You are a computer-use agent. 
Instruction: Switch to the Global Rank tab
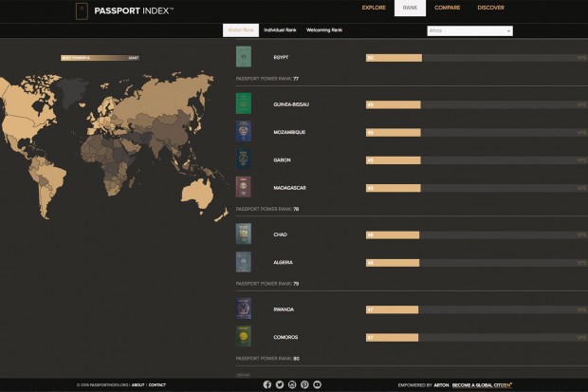click(x=240, y=30)
